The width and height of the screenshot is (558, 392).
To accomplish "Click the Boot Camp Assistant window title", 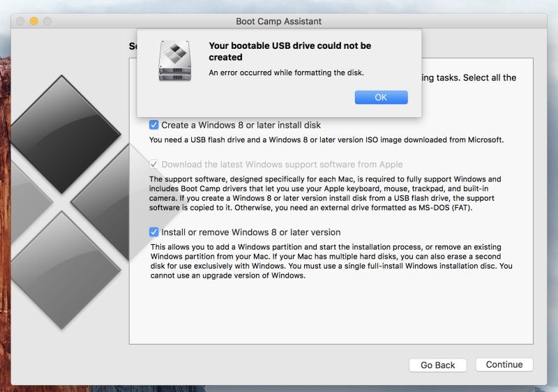I will [278, 22].
